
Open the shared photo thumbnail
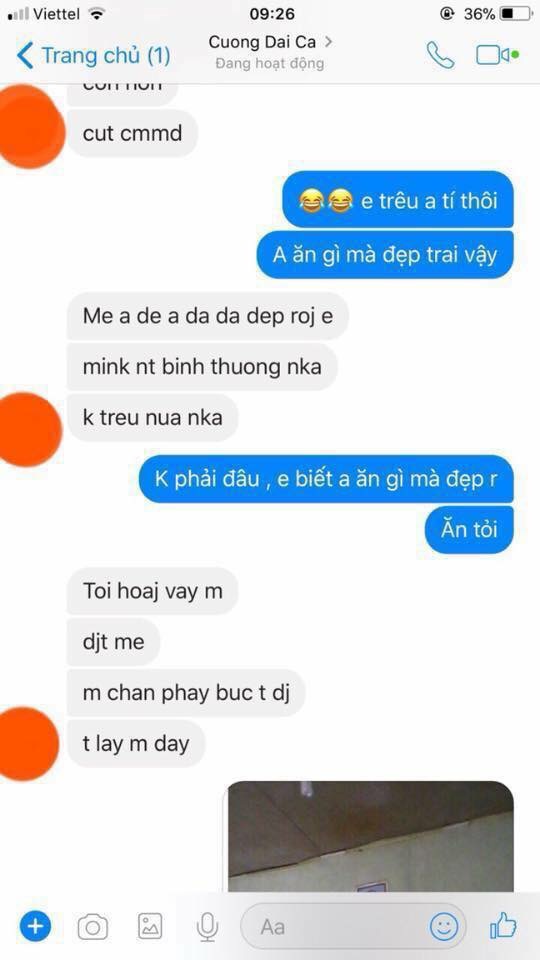click(370, 836)
